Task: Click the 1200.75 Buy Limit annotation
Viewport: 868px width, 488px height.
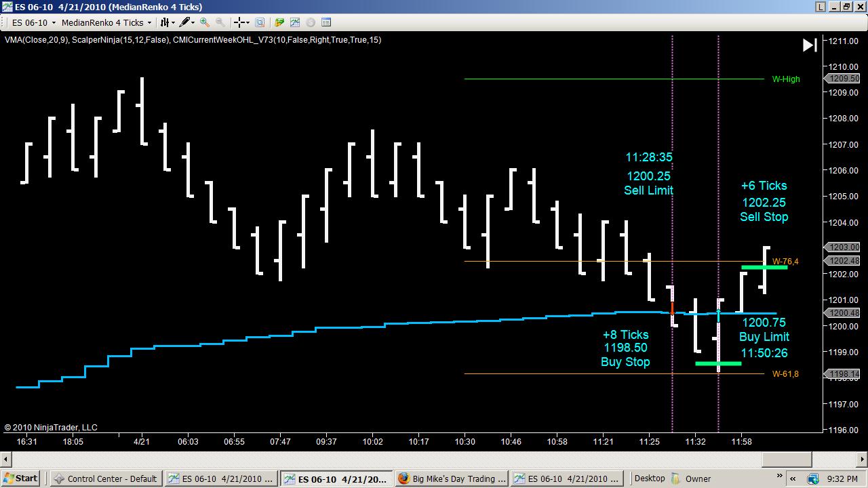Action: (764, 338)
